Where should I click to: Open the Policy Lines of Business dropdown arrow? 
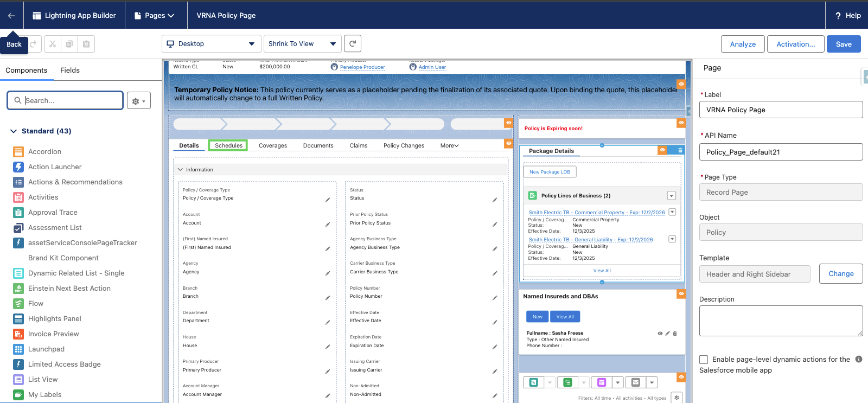point(672,196)
